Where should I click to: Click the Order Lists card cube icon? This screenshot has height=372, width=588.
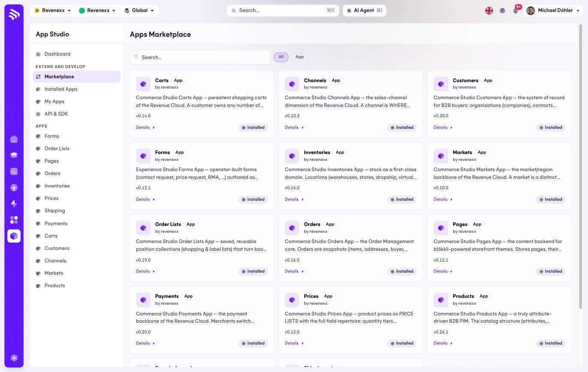(143, 228)
